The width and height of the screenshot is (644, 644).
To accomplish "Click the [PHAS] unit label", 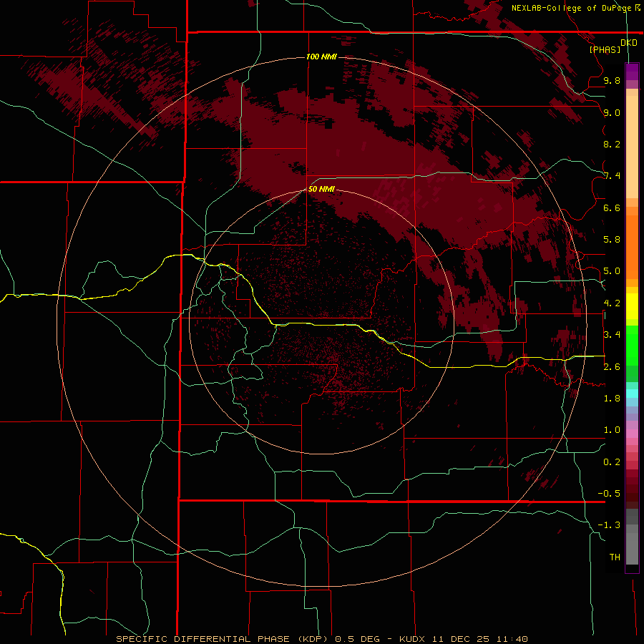I will [605, 50].
